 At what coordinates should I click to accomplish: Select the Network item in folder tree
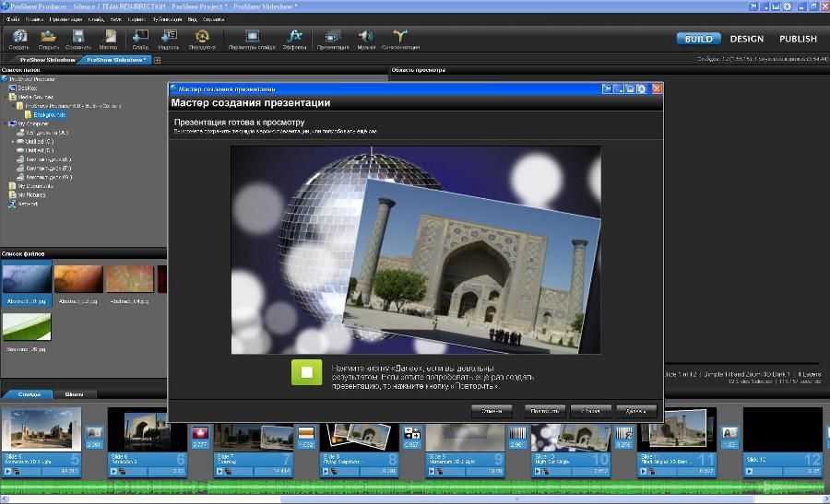pos(28,205)
